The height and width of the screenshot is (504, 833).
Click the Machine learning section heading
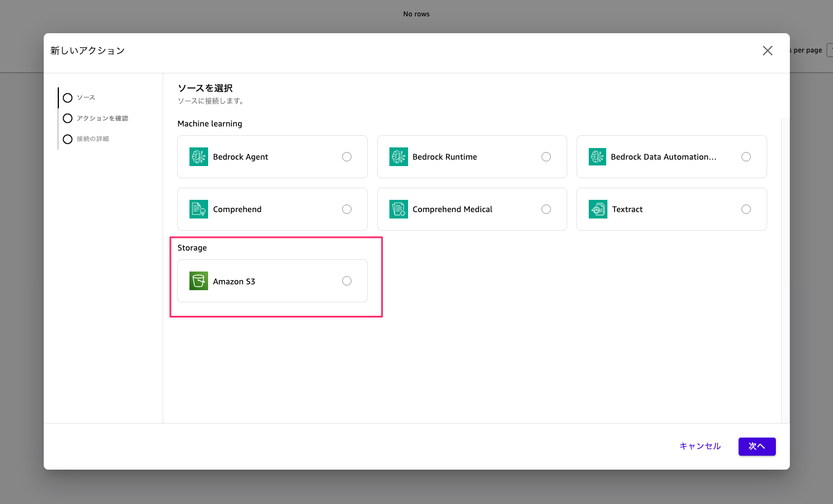(210, 124)
